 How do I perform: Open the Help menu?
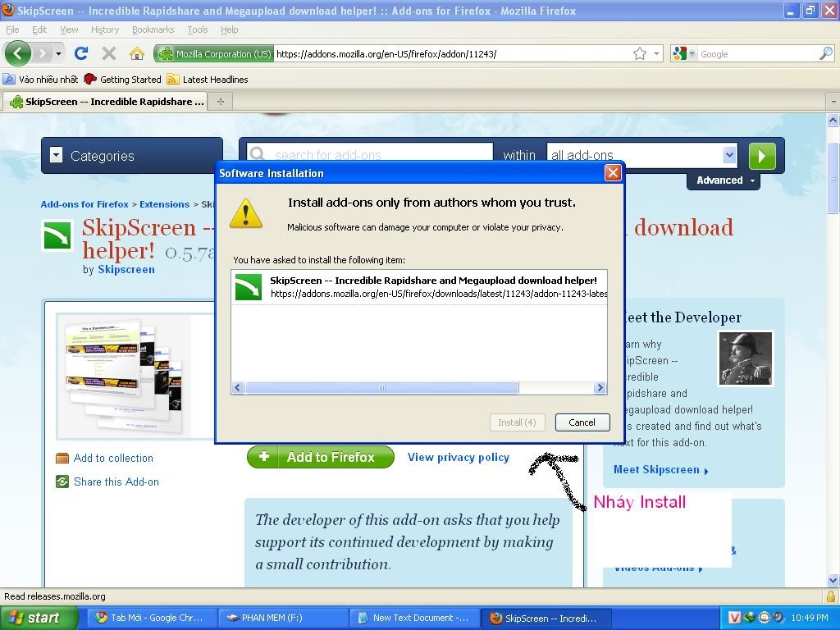(230, 30)
